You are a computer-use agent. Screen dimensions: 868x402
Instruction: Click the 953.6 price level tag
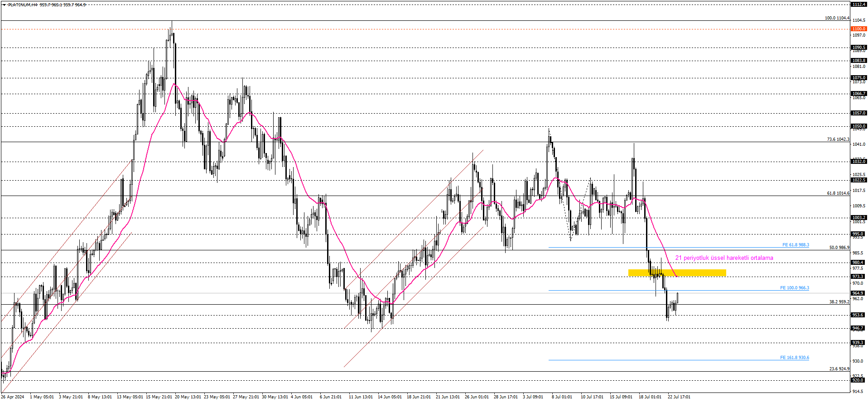[x=858, y=315]
